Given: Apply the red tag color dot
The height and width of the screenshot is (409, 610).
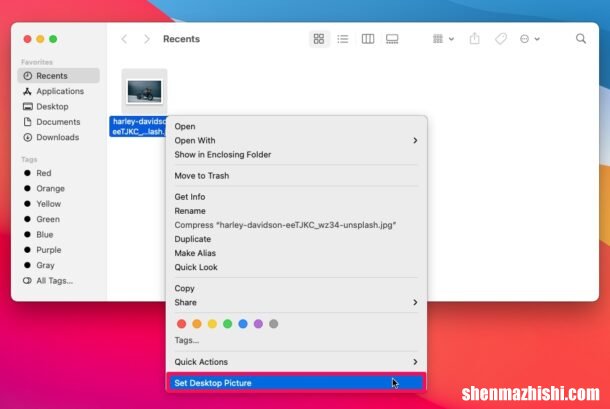Looking at the screenshot, I should click(181, 323).
